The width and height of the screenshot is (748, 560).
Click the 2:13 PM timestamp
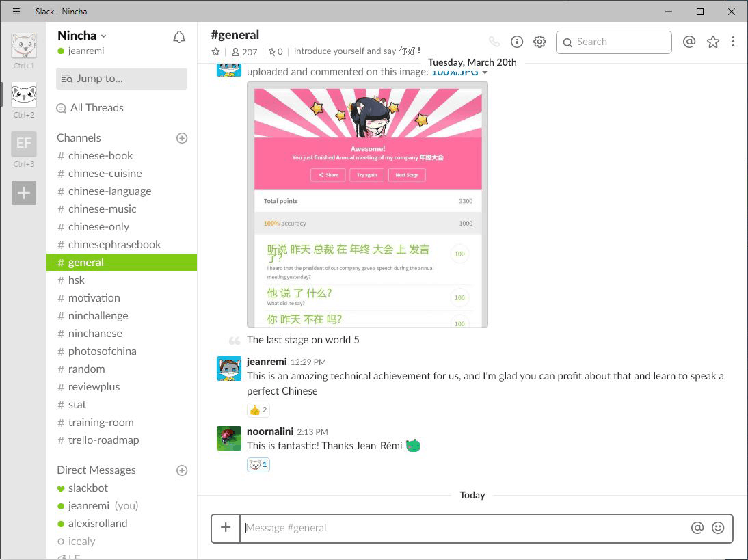(312, 432)
